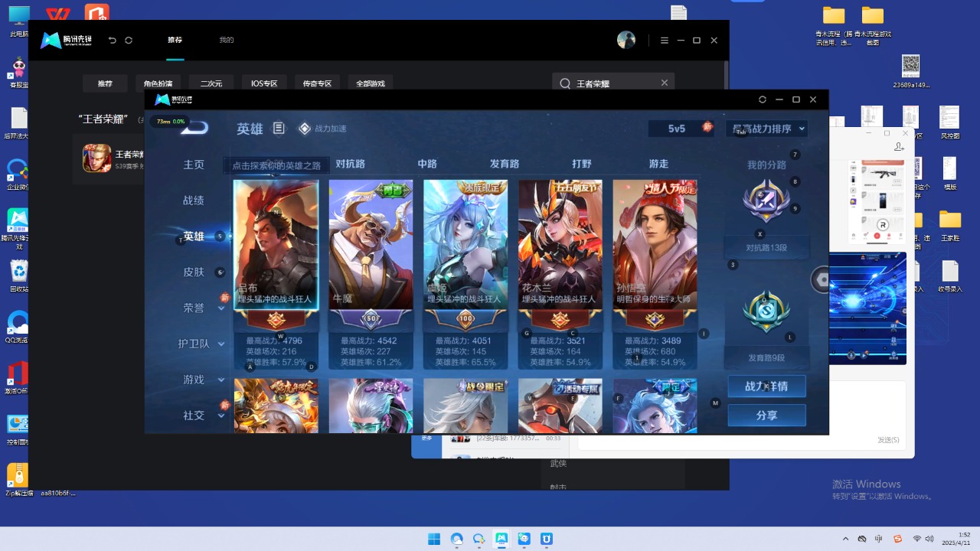Expand the 荣誉 sidebar section

click(221, 308)
